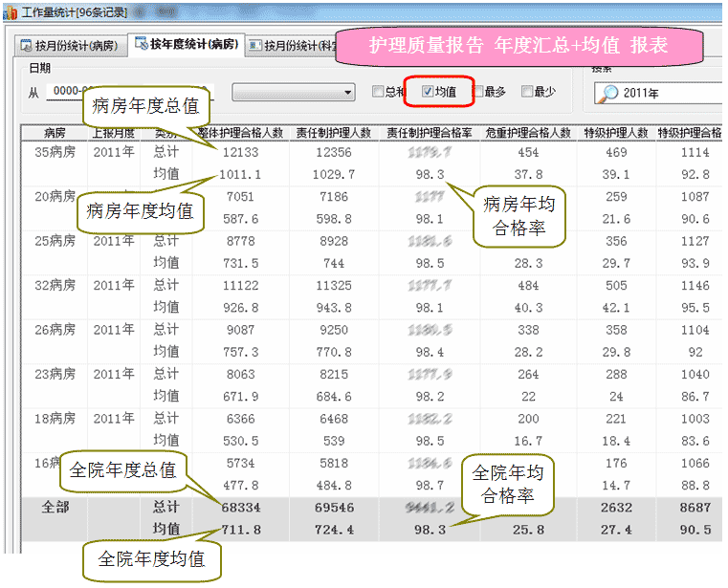Click mean value 1029.7
Screen dimensions: 728x588
pos(334,175)
